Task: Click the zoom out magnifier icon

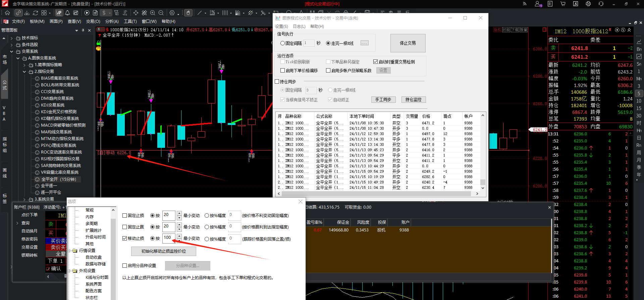Action: 161,13
